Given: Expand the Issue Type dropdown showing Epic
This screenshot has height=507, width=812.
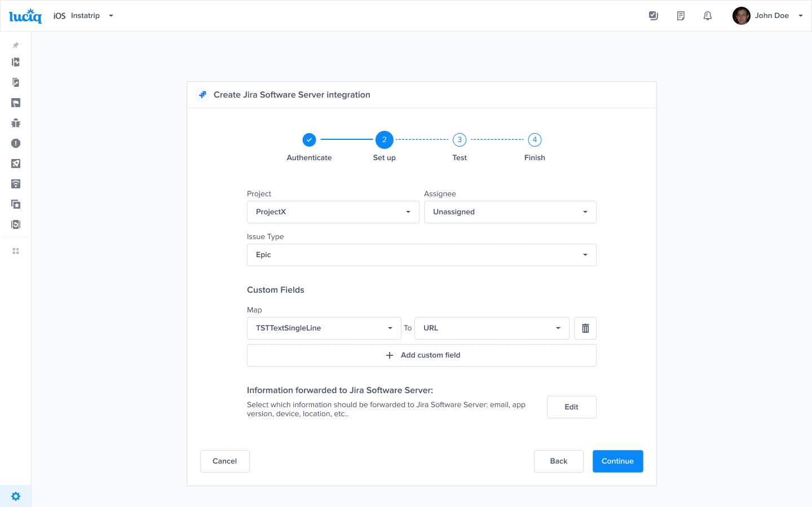Looking at the screenshot, I should pos(421,255).
